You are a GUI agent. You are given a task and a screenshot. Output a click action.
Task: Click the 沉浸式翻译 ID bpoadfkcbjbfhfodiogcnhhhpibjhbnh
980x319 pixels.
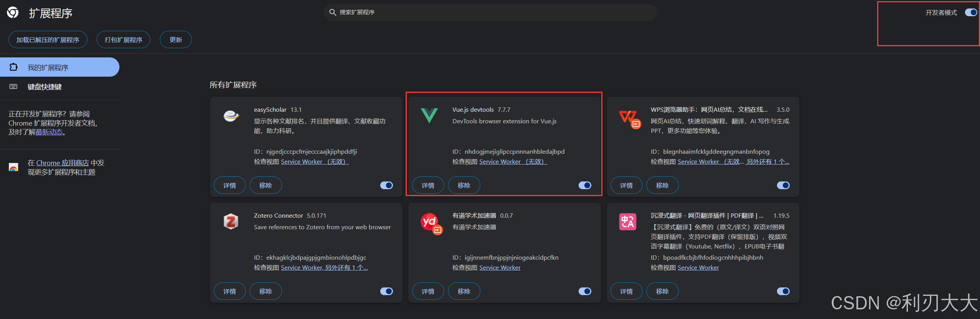713,258
